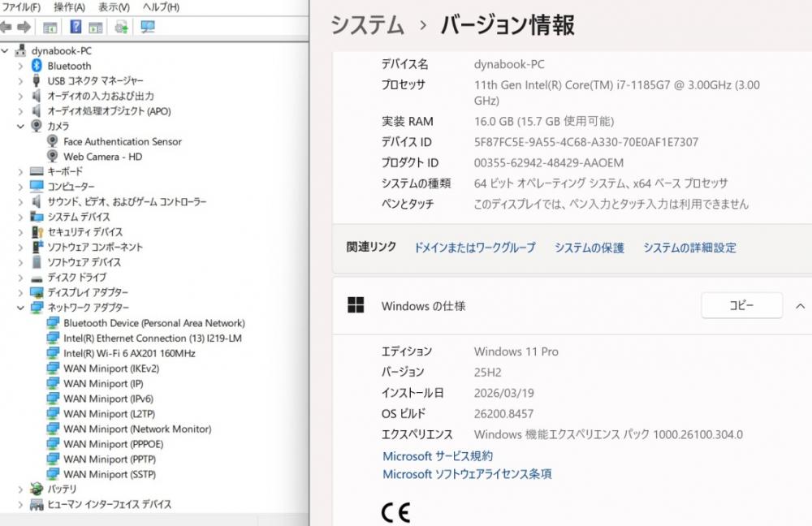Select WAN Miniport (IP) adapter
The width and height of the screenshot is (812, 526).
[103, 384]
